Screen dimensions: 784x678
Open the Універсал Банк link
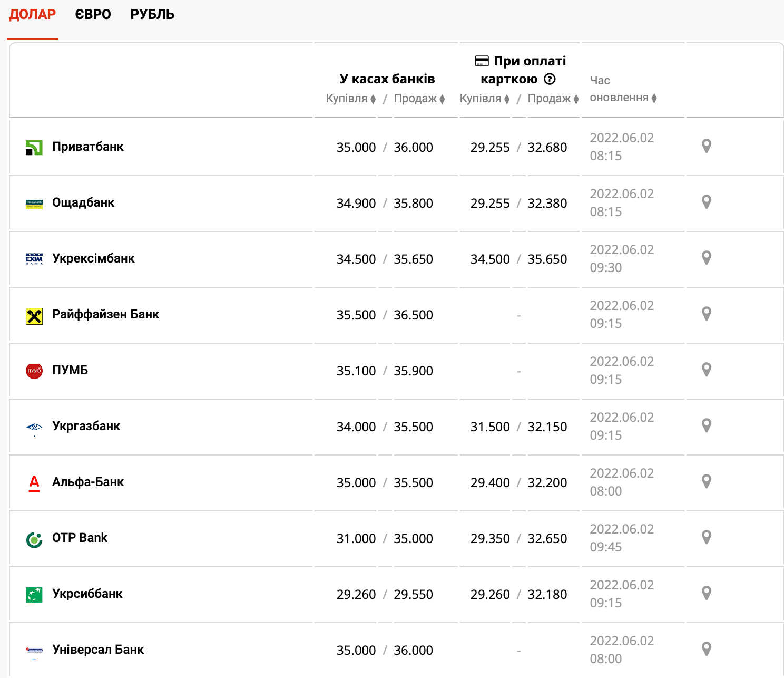tap(98, 650)
